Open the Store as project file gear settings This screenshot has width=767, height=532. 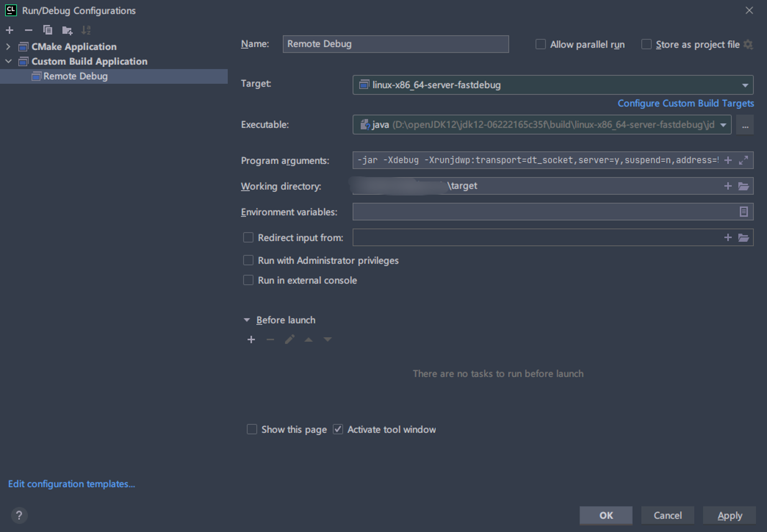[x=748, y=44]
